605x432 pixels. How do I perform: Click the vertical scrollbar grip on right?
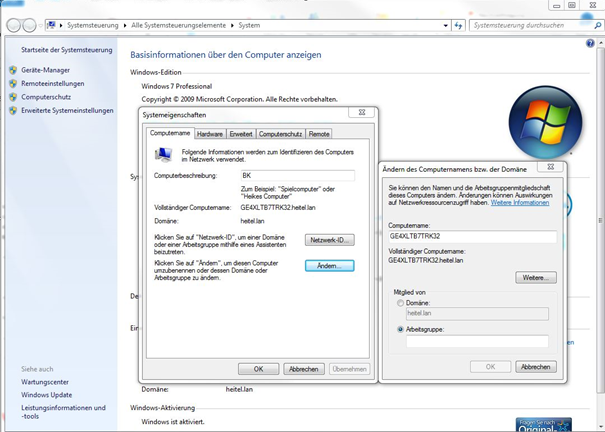point(600,220)
